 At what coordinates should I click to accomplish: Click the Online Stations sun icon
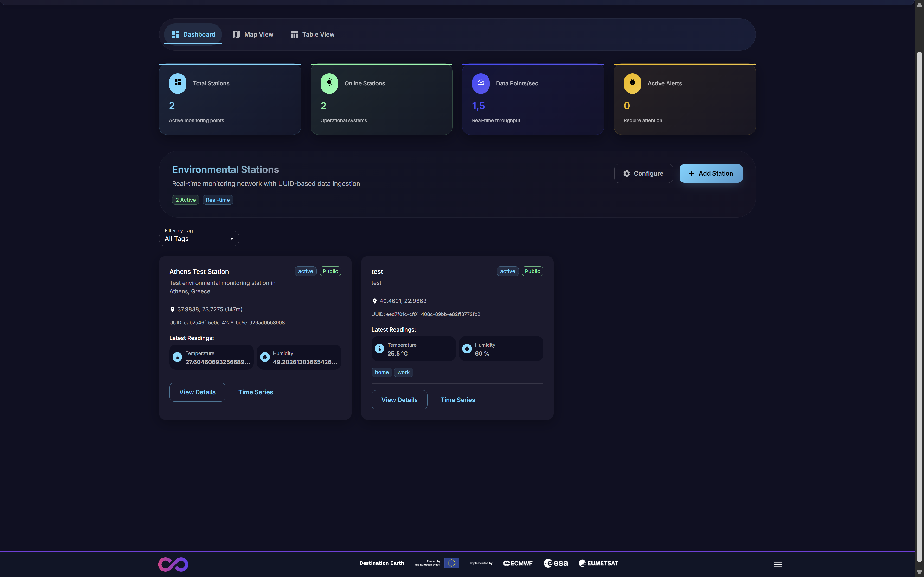329,83
